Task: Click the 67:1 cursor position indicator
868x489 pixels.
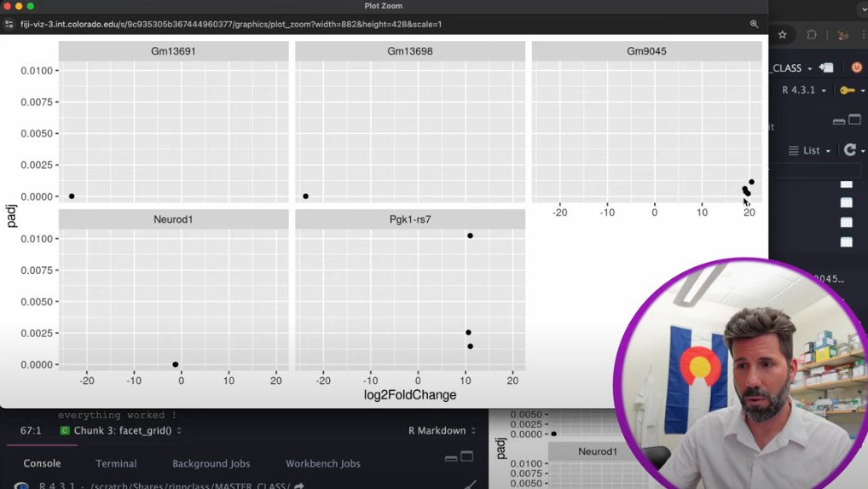Action: [x=31, y=430]
